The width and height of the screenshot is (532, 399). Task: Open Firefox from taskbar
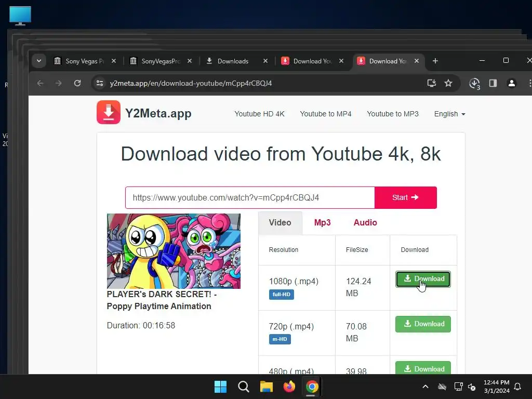coord(289,387)
